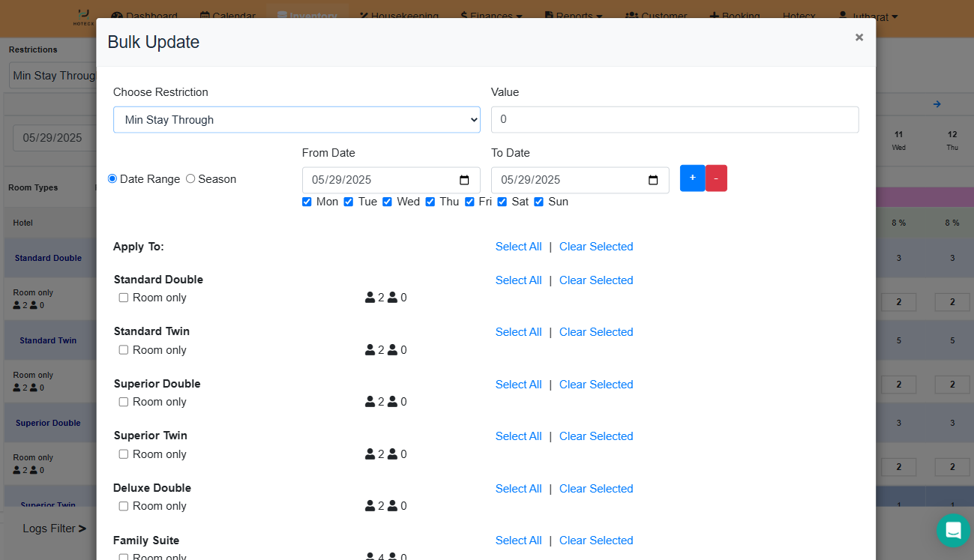Close the Bulk Update dialog
974x560 pixels.
coord(859,37)
